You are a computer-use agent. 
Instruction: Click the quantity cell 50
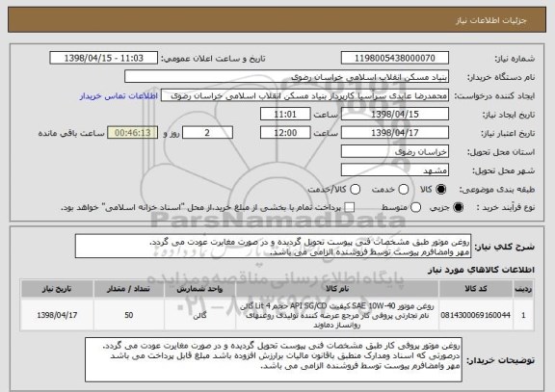(128, 315)
